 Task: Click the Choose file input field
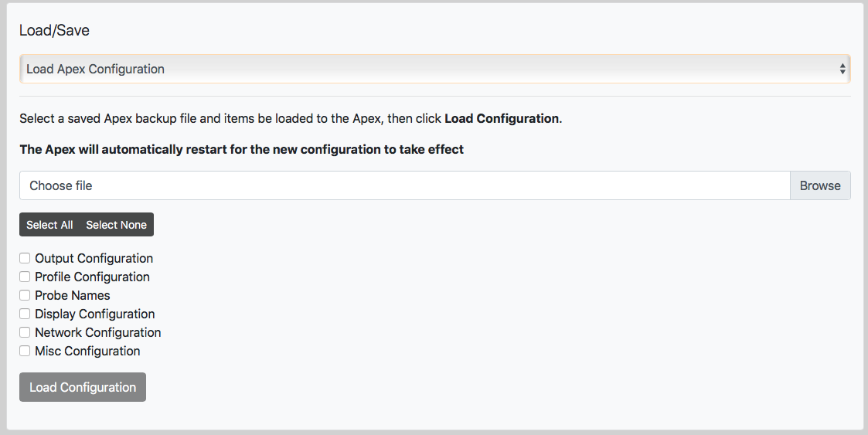[x=404, y=185]
